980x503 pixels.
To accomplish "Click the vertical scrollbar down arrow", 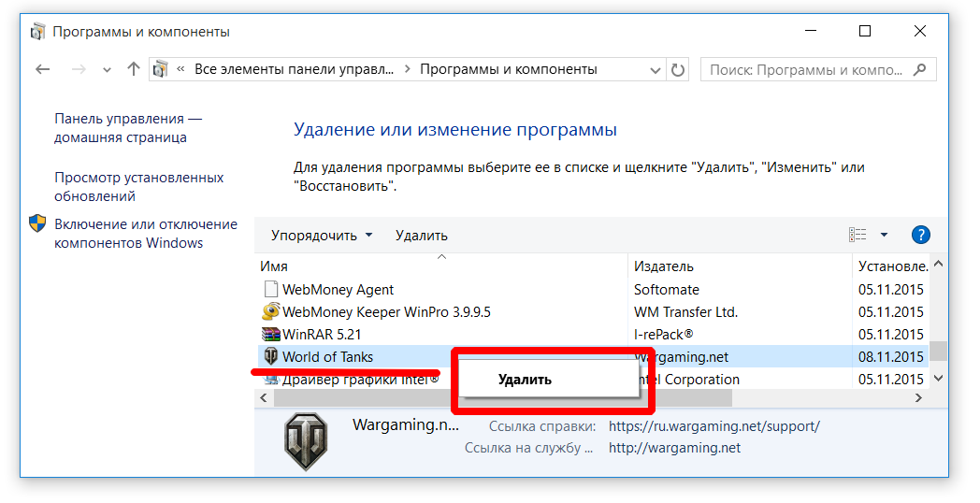I will tap(939, 379).
